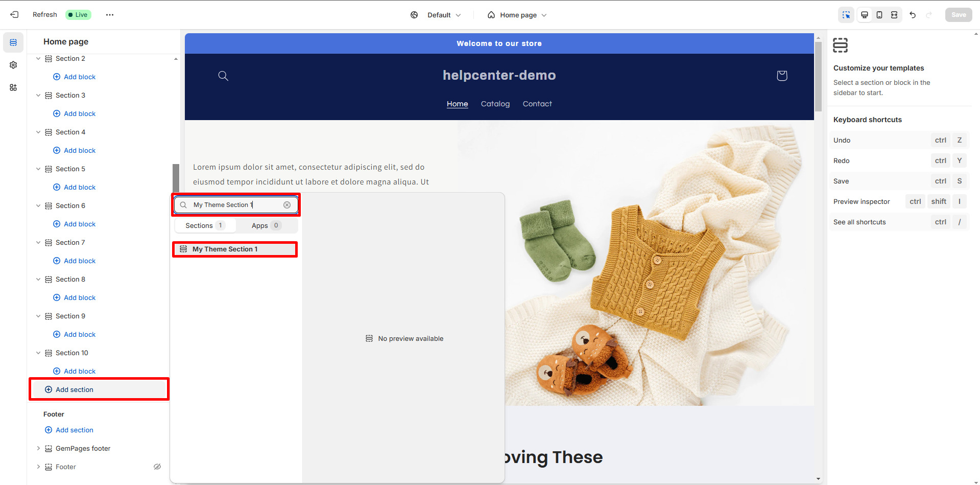
Task: Collapse Section 5 in the tree
Action: (38, 169)
